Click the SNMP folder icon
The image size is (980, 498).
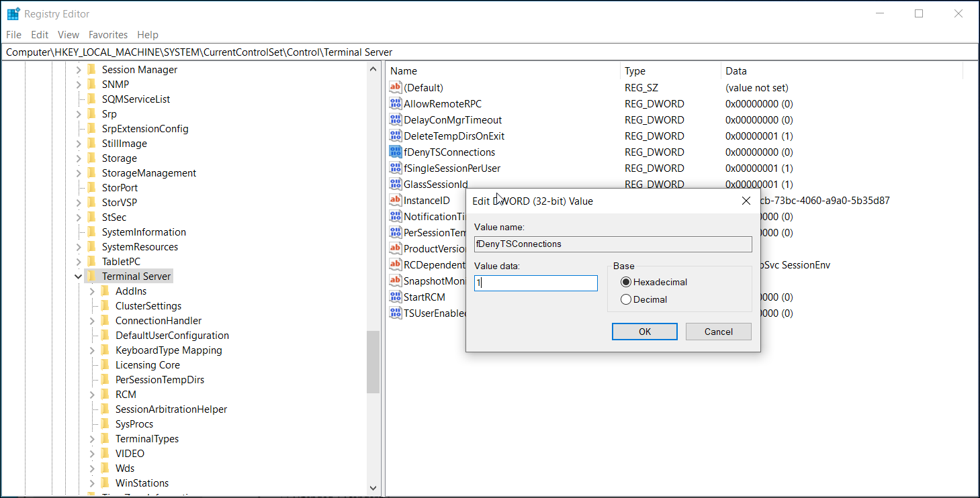(91, 85)
